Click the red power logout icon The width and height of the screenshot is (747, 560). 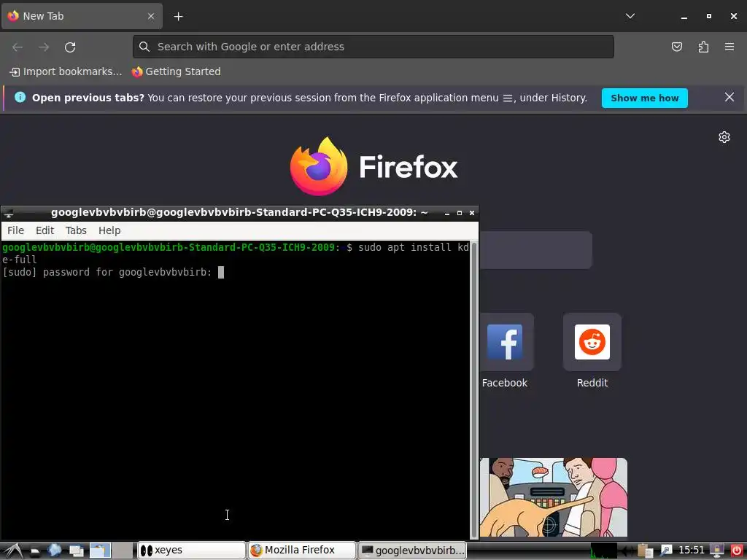[737, 551]
